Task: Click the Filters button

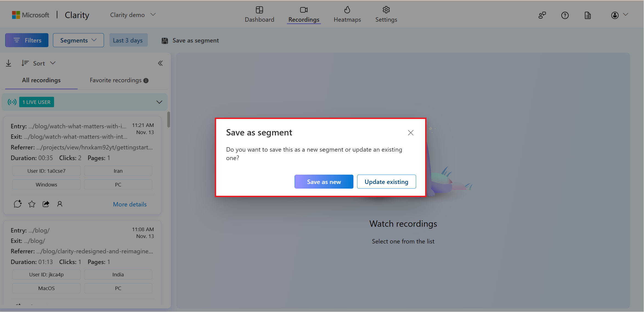Action: pyautogui.click(x=27, y=40)
